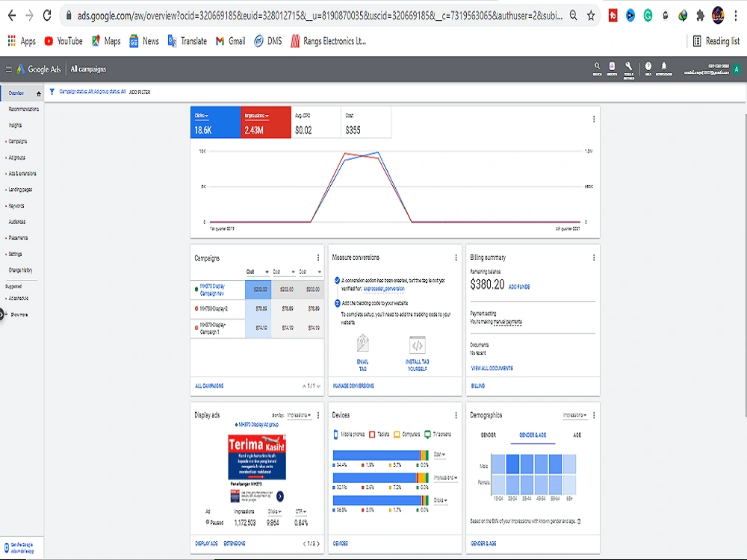
Task: Open the Notifications bell icon
Action: 663,69
